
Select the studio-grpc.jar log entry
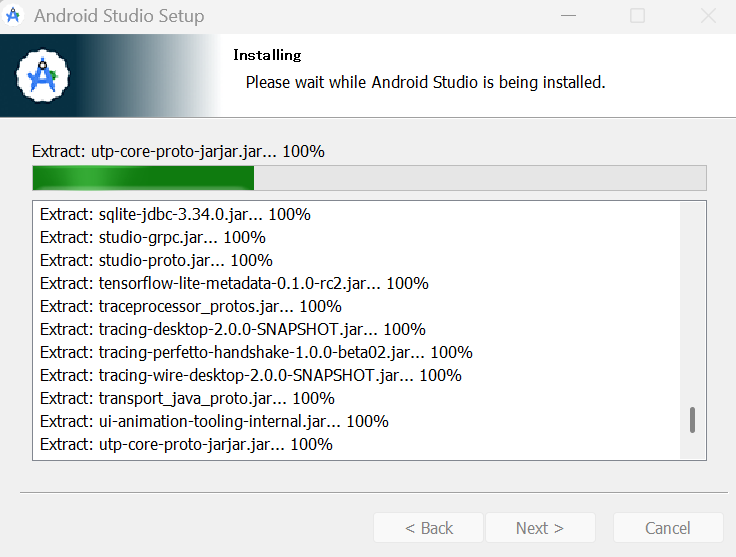(x=152, y=237)
